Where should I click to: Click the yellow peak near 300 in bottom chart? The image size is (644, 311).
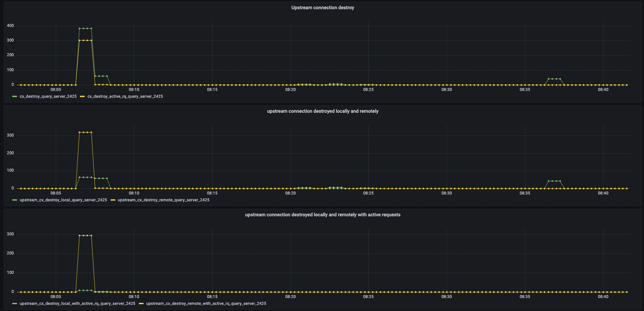click(85, 235)
